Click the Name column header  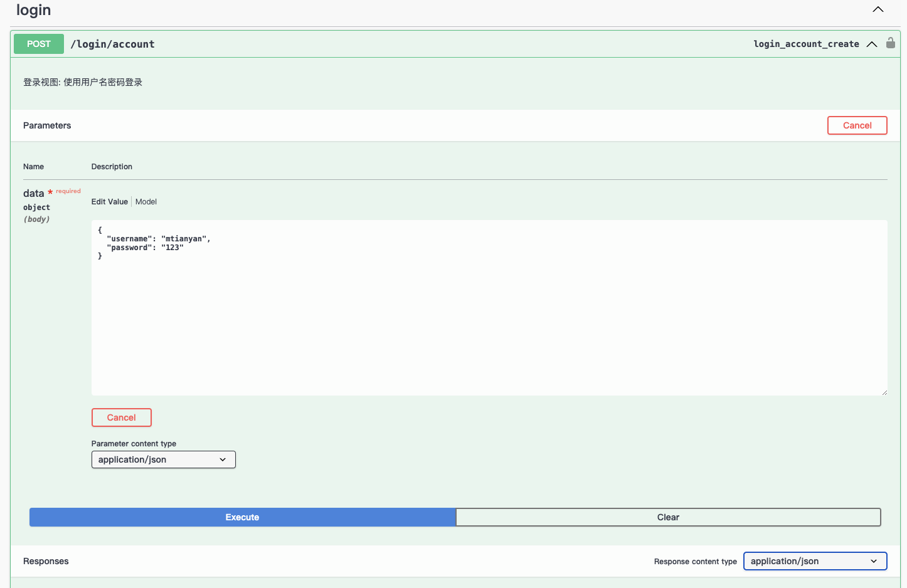33,167
